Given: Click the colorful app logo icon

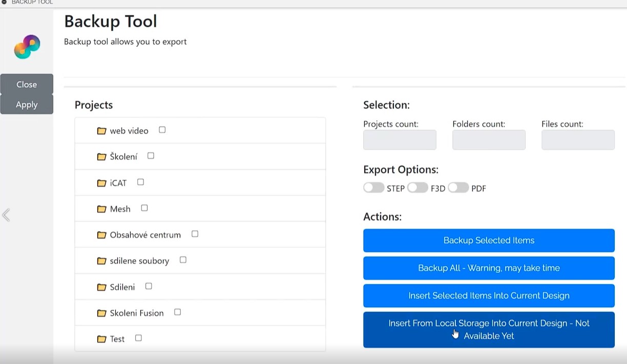Looking at the screenshot, I should [27, 47].
